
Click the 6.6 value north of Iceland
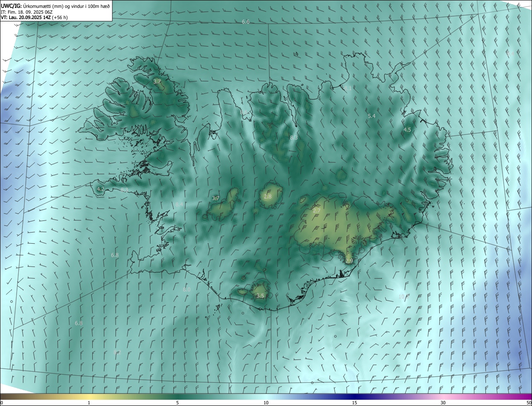point(246,22)
